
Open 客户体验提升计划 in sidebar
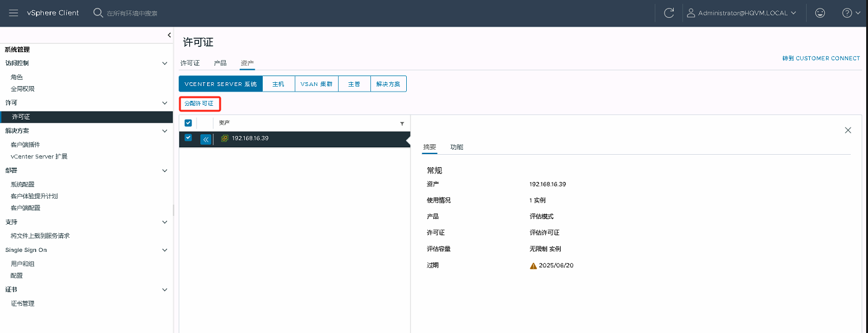34,196
